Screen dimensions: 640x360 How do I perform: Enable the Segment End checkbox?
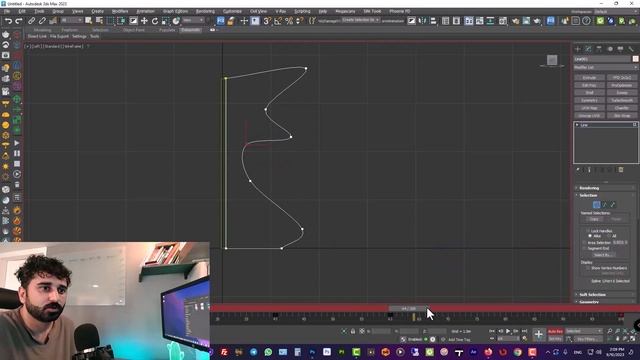pos(584,248)
